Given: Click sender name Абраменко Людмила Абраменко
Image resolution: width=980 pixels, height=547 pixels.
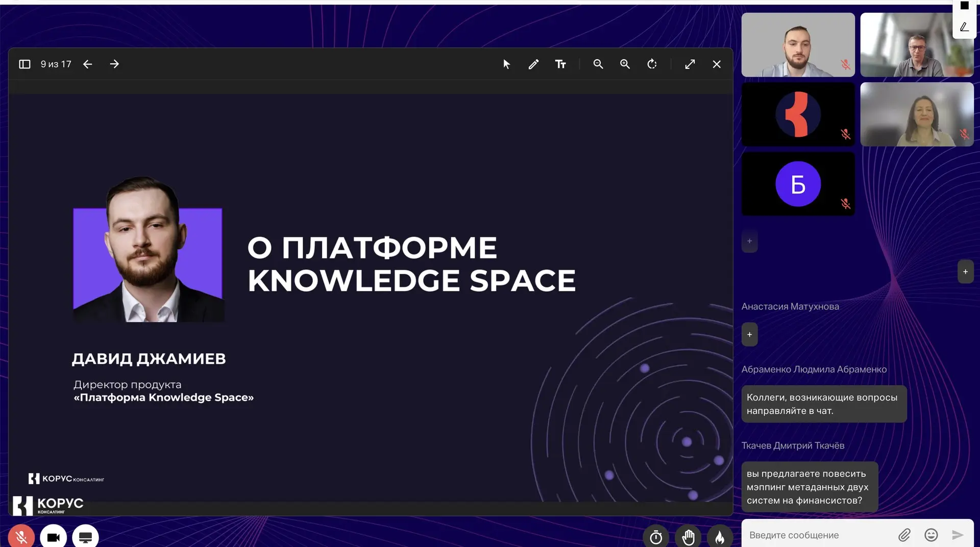Looking at the screenshot, I should [814, 369].
